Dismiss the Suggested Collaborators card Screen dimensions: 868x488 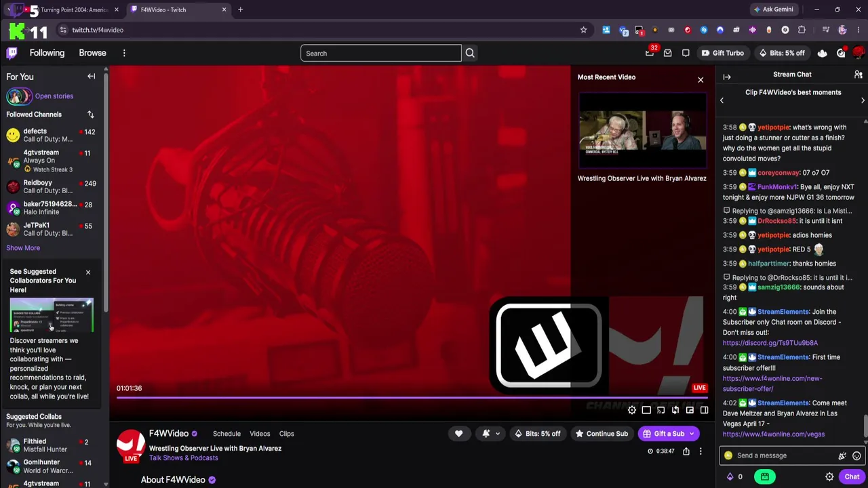(88, 272)
